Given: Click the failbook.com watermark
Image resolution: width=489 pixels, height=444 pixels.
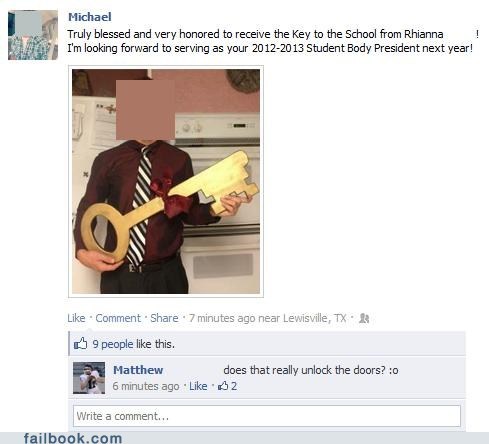Looking at the screenshot, I should (73, 438).
